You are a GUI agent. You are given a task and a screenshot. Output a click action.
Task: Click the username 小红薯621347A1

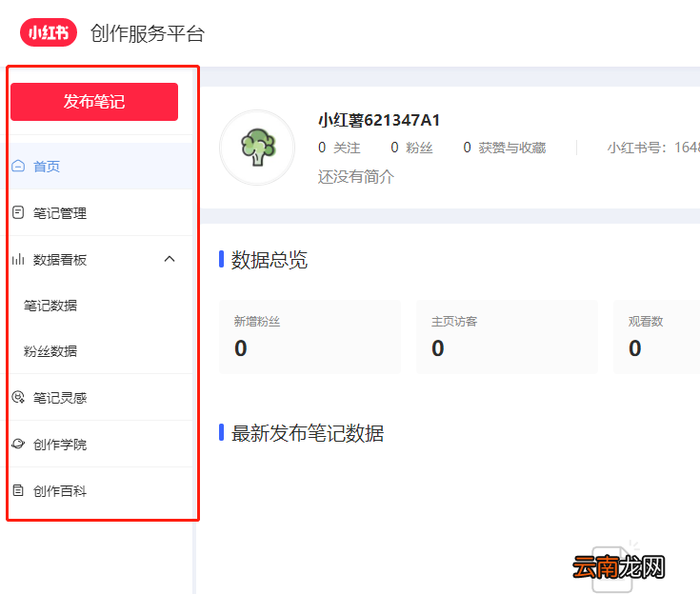point(379,120)
